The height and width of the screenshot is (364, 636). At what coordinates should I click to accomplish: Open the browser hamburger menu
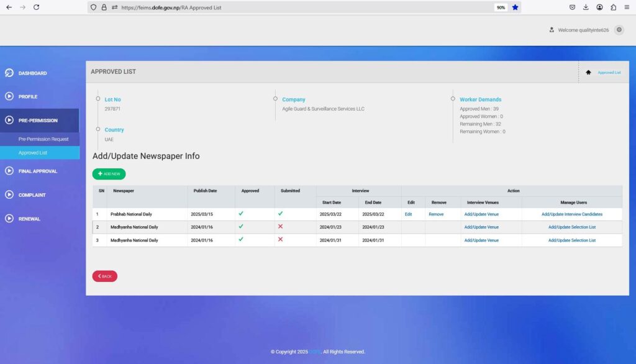(x=627, y=7)
